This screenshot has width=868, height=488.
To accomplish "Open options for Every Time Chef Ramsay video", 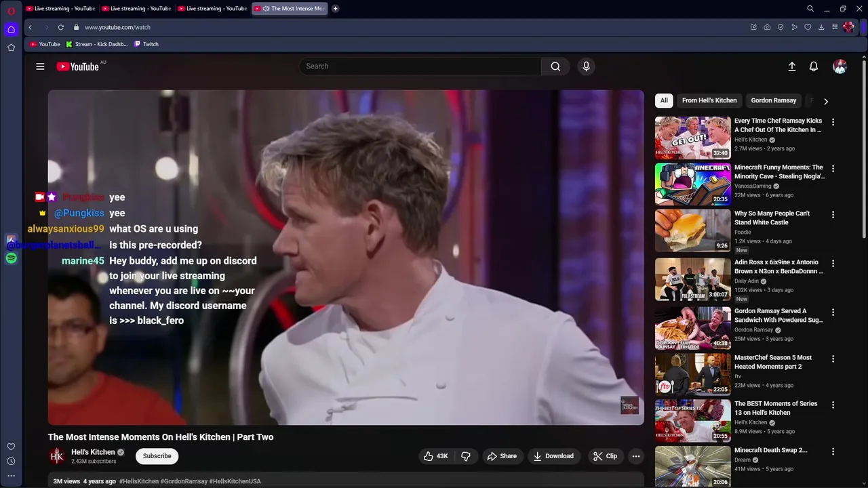I will point(833,122).
